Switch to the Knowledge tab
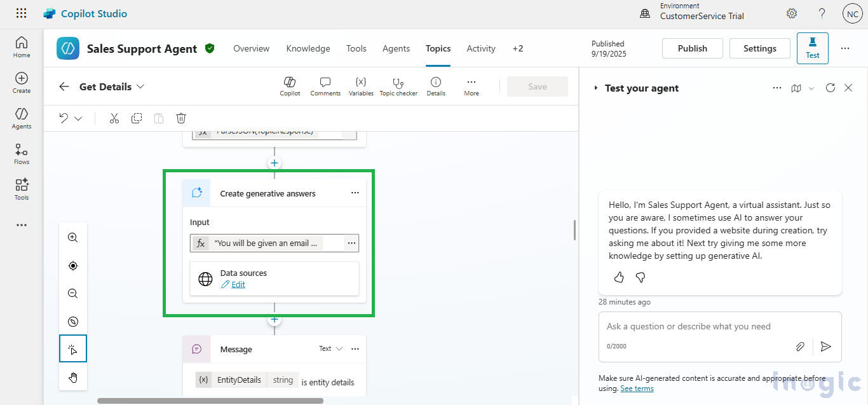The width and height of the screenshot is (868, 405). (x=308, y=48)
